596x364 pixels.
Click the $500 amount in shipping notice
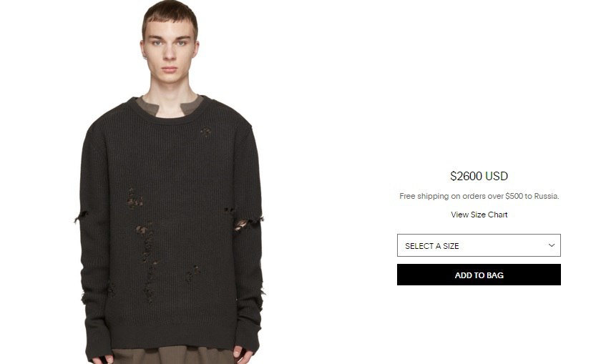tap(514, 196)
